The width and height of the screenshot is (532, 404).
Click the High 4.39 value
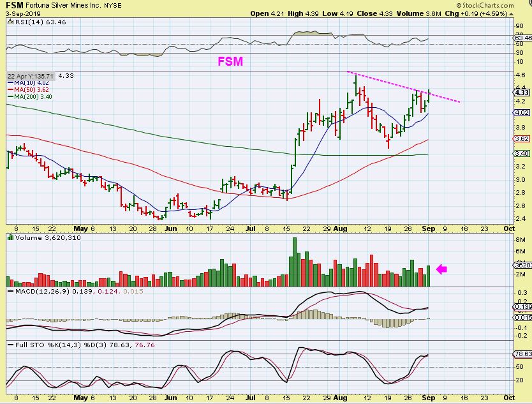point(303,14)
